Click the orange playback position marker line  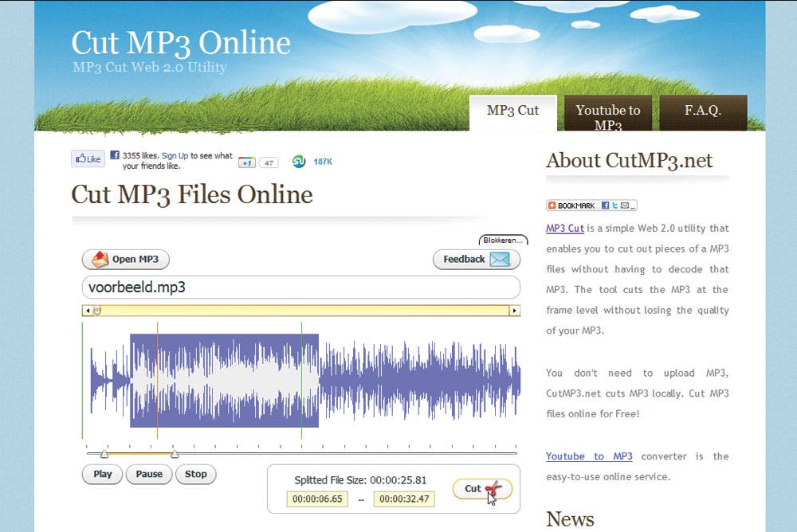click(x=158, y=381)
